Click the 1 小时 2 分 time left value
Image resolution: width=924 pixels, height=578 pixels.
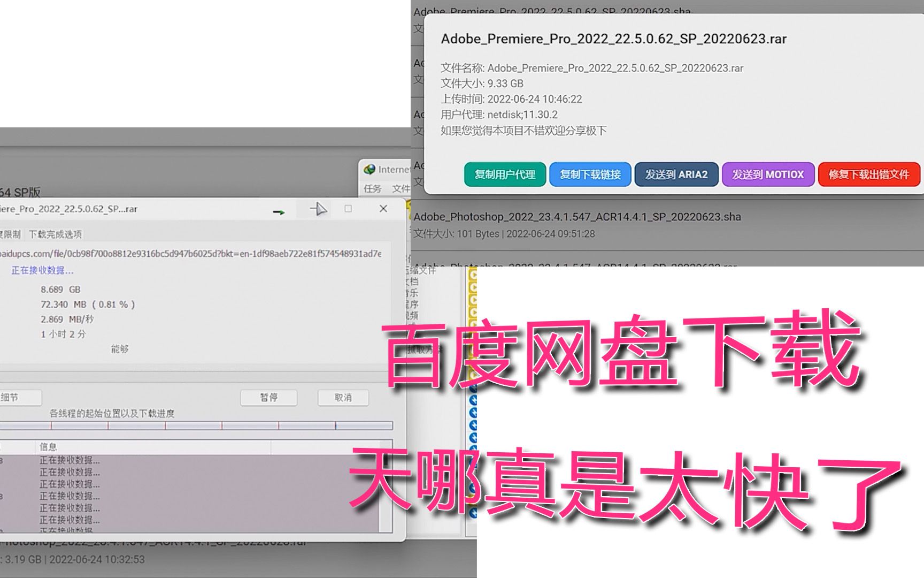pos(63,334)
